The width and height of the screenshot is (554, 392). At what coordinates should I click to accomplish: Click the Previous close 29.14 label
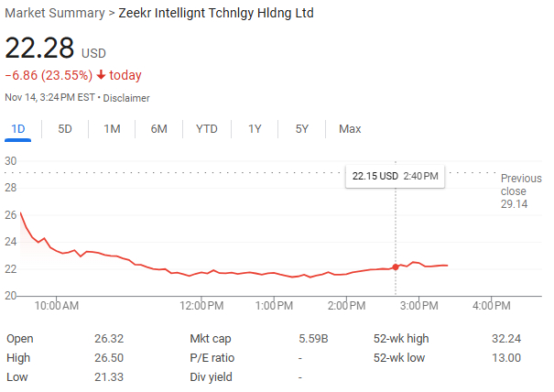pyautogui.click(x=520, y=191)
